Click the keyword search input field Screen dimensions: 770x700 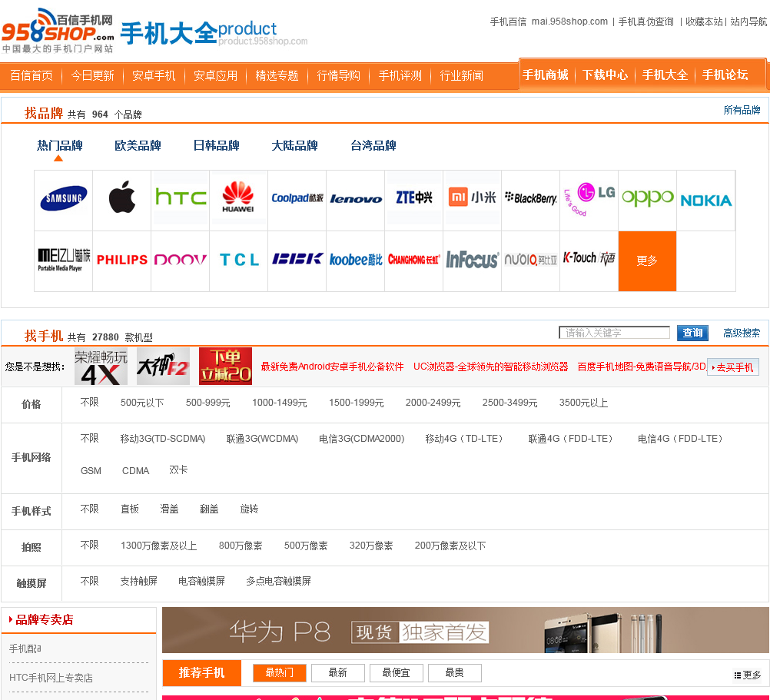[x=614, y=333]
